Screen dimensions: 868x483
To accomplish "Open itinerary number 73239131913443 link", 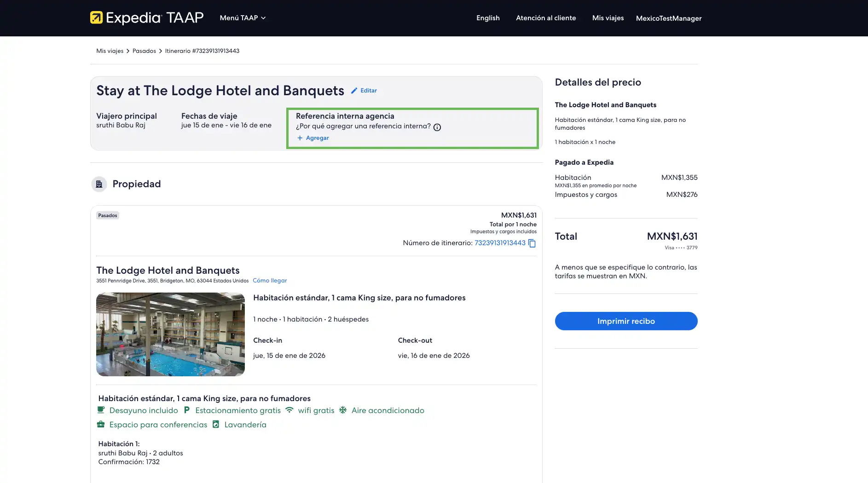I will 500,243.
